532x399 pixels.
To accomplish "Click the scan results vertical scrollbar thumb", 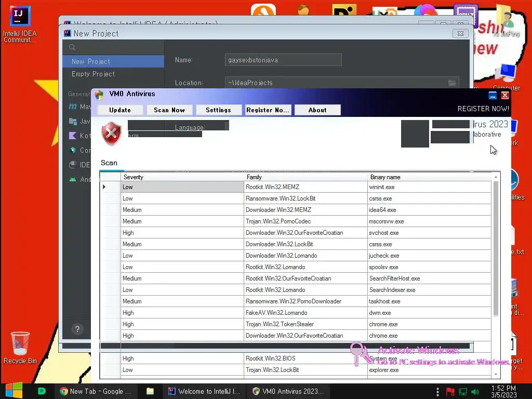I will 496,249.
